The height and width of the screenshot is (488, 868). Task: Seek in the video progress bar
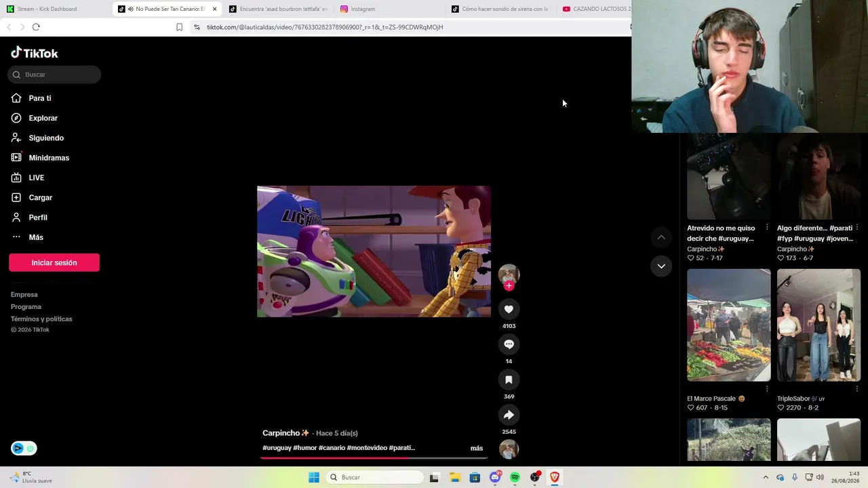point(374,457)
